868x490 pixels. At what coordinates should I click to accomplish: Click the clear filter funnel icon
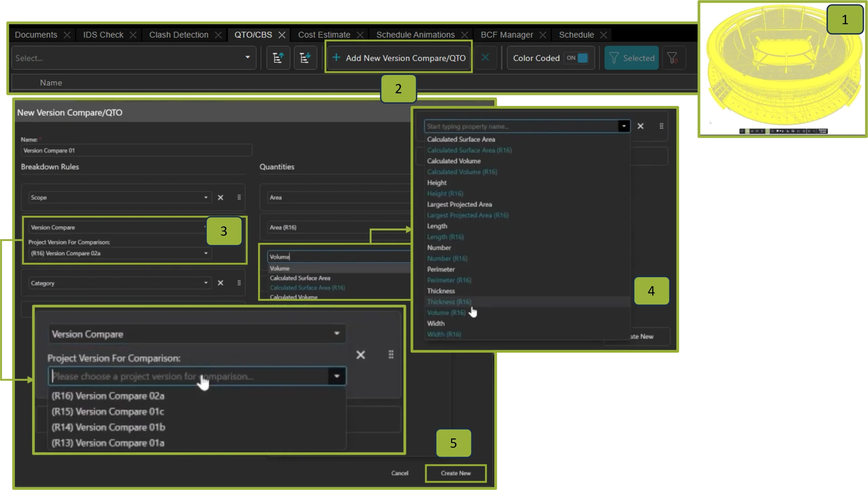(673, 58)
